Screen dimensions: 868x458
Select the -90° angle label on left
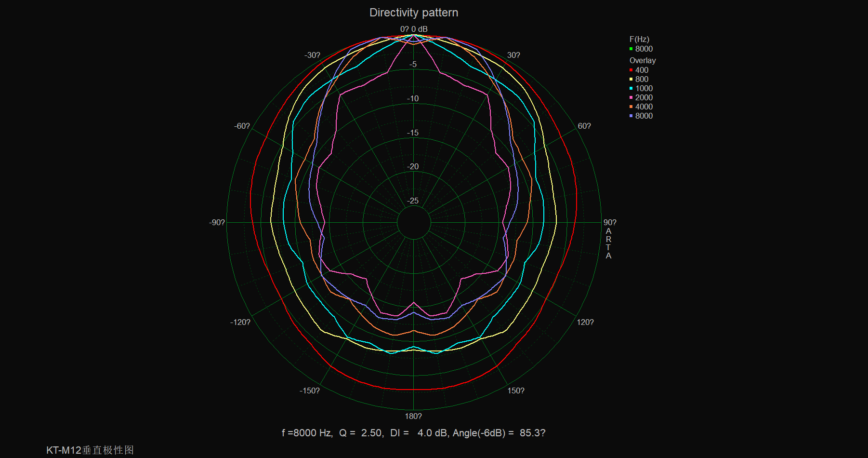click(217, 222)
